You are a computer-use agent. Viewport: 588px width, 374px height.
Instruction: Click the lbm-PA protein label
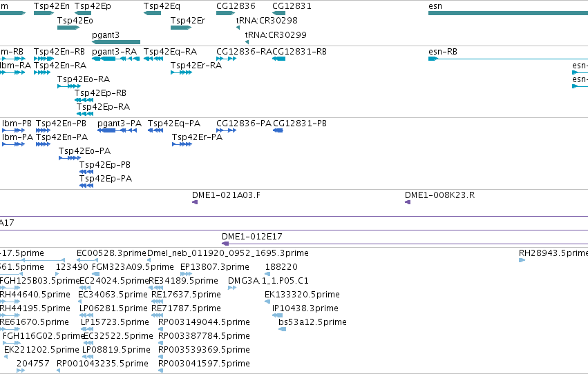18,137
